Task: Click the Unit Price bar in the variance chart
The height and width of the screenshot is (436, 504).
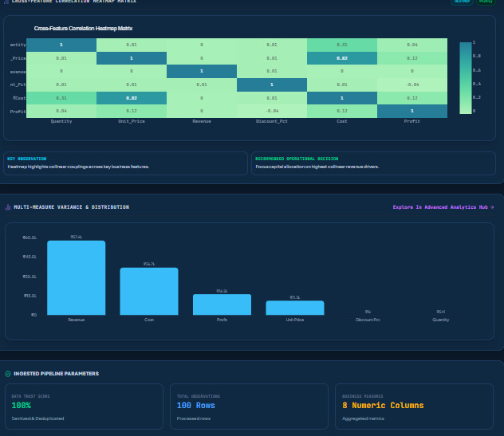Action: pyautogui.click(x=295, y=308)
